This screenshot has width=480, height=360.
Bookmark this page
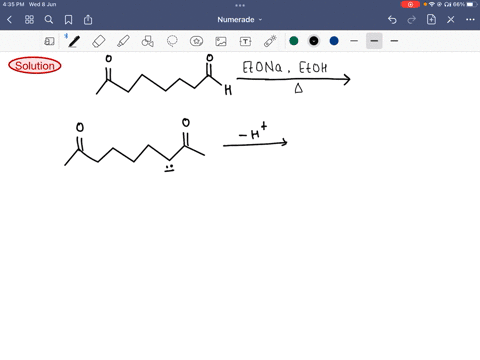pos(68,20)
